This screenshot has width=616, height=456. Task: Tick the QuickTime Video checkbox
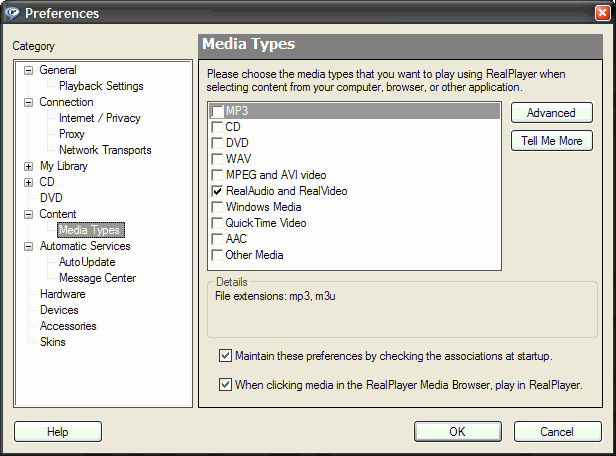[x=217, y=223]
